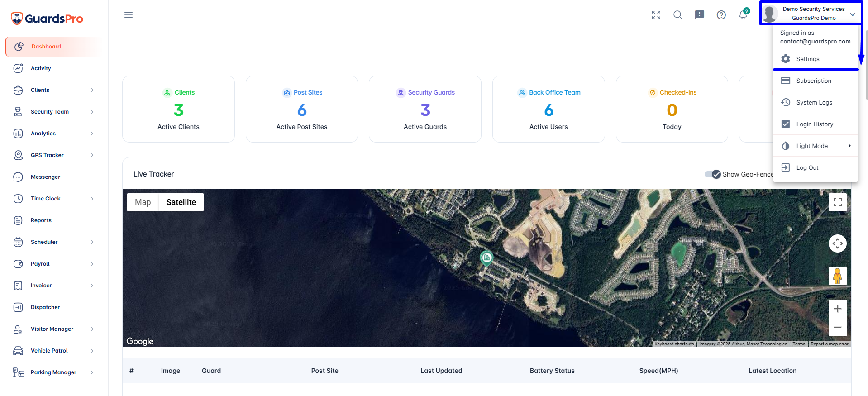Viewport: 868px width, 396px height.
Task: Click the Parking Manager icon
Action: pos(18,372)
